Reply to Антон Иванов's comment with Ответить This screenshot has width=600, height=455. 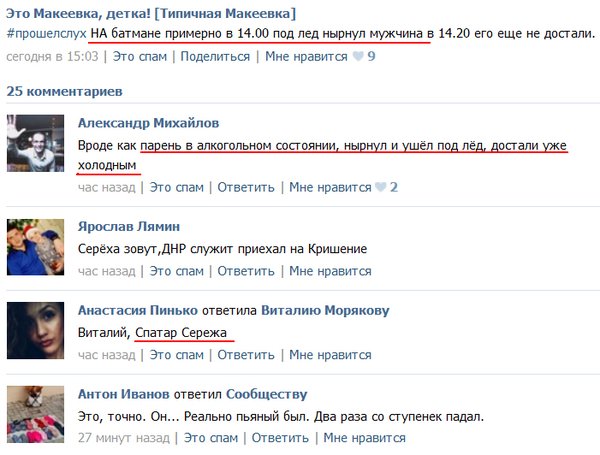(280, 438)
